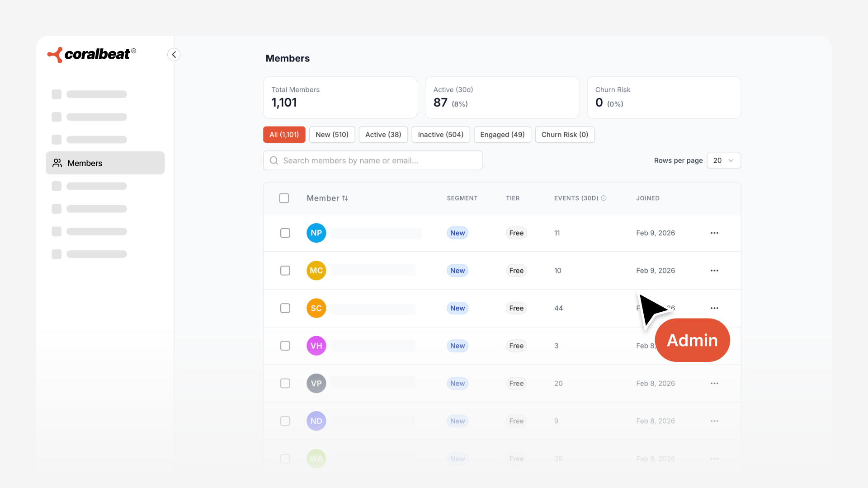Image resolution: width=868 pixels, height=488 pixels.
Task: Check the MC member row checkbox
Action: [285, 271]
